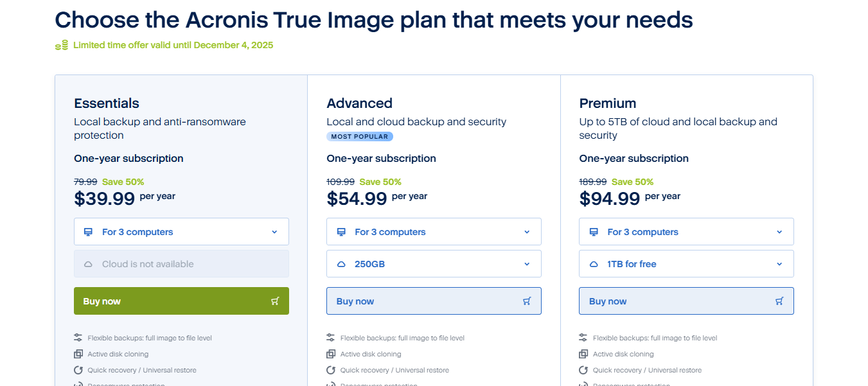Viewport: 868px width, 386px height.
Task: Open Advanced 'For 3 computers' dropdown
Action: pyautogui.click(x=434, y=232)
